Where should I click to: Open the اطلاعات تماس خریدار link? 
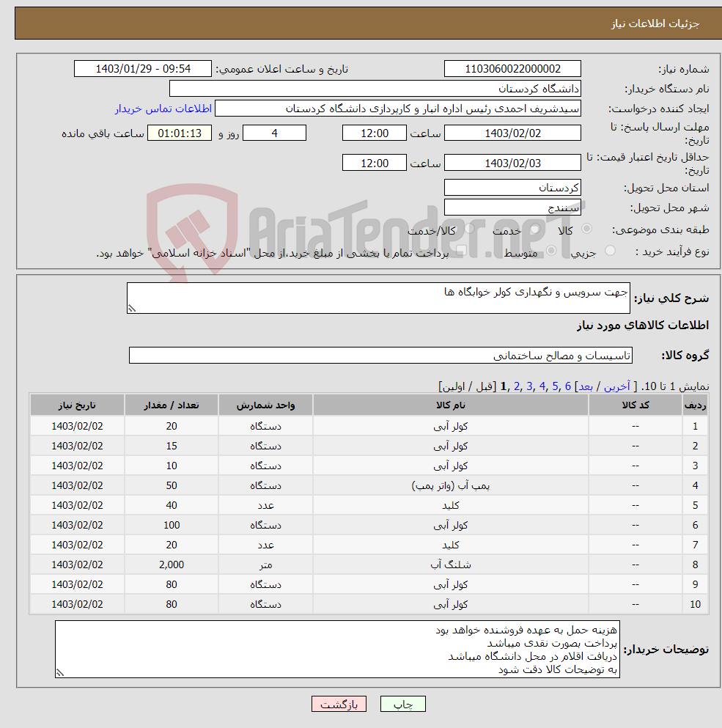pos(163,109)
